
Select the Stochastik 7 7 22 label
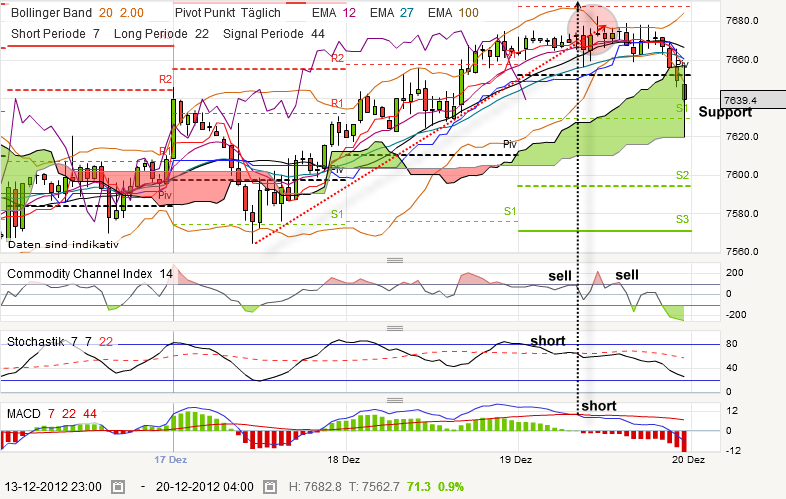tap(60, 342)
